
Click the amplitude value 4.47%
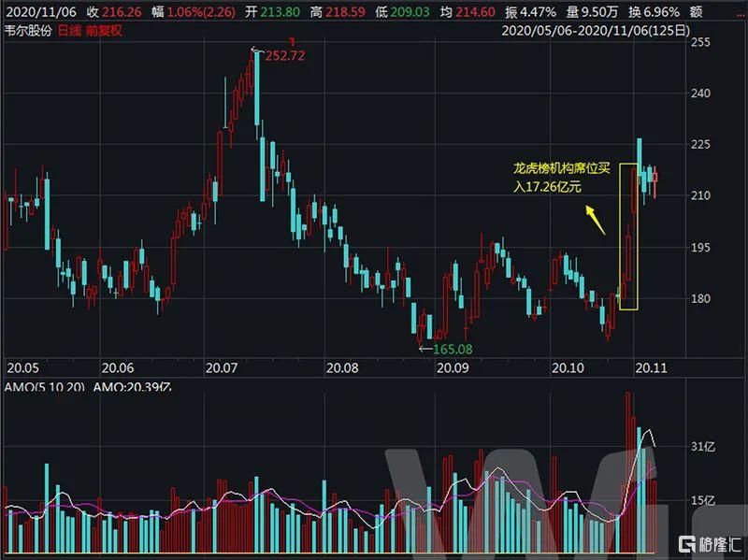pos(538,11)
